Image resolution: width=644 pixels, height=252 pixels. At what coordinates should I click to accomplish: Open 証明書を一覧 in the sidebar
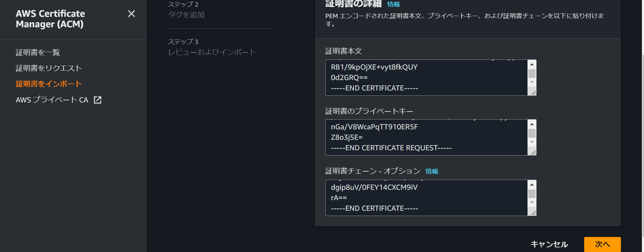(38, 52)
